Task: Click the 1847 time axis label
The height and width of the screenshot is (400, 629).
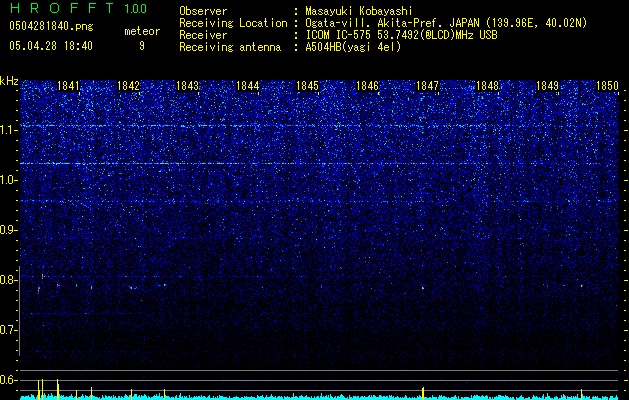Action: [x=428, y=86]
